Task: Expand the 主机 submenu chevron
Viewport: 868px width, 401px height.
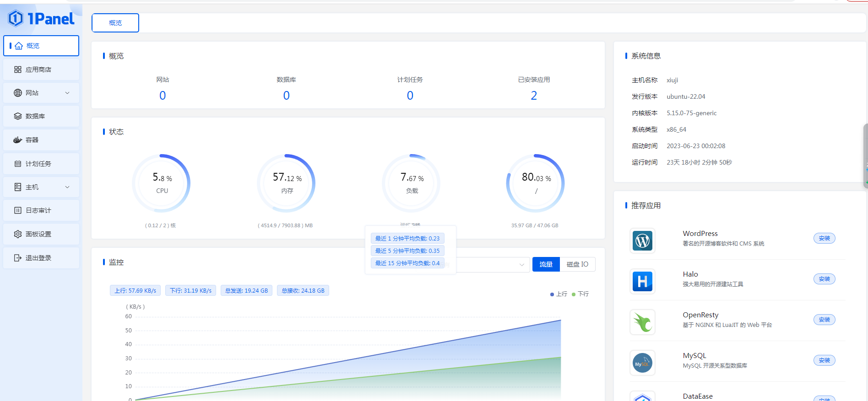Action: 67,187
